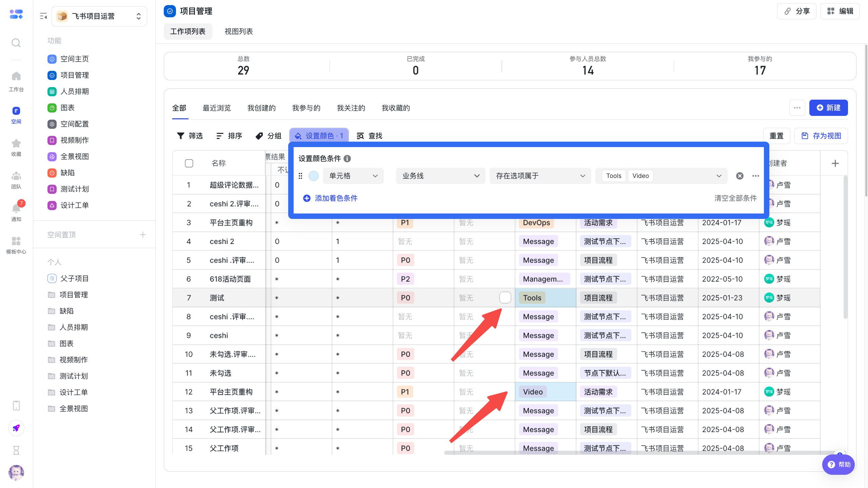Screen dimensions: 868x488
Task: Switch to 工作项列表 tab
Action: 188,32
